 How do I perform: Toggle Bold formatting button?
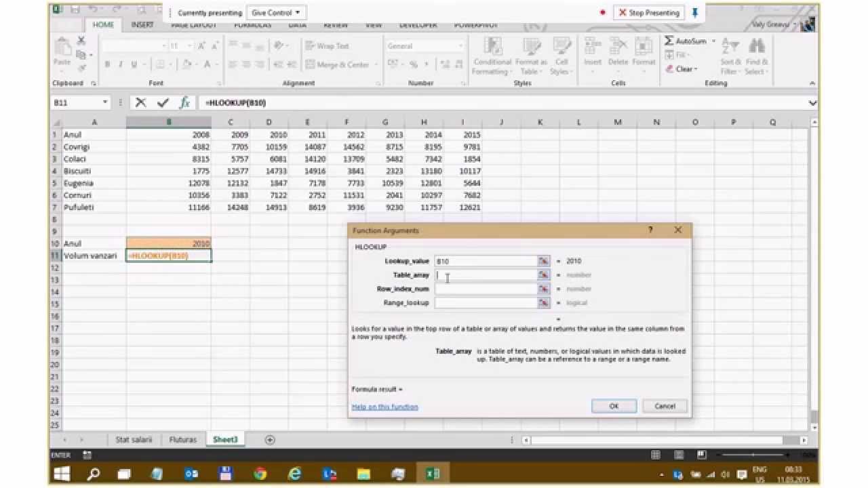[107, 64]
